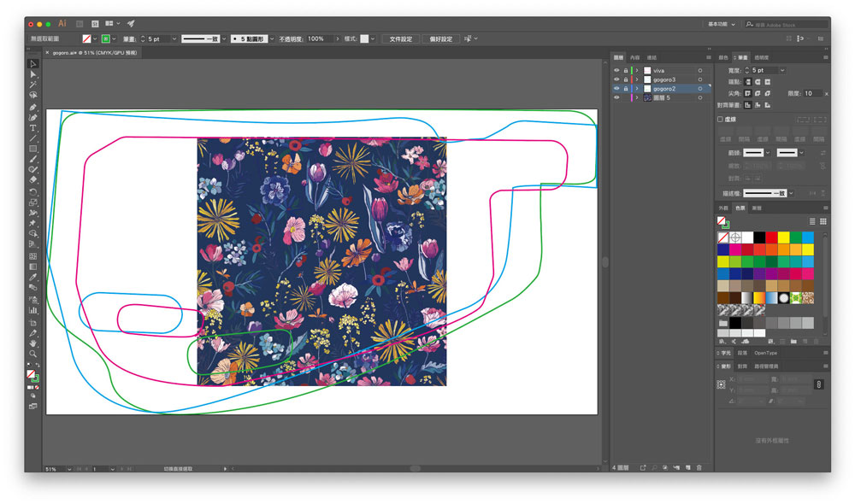Select the Direct Selection tool
The height and width of the screenshot is (504, 855).
click(33, 74)
